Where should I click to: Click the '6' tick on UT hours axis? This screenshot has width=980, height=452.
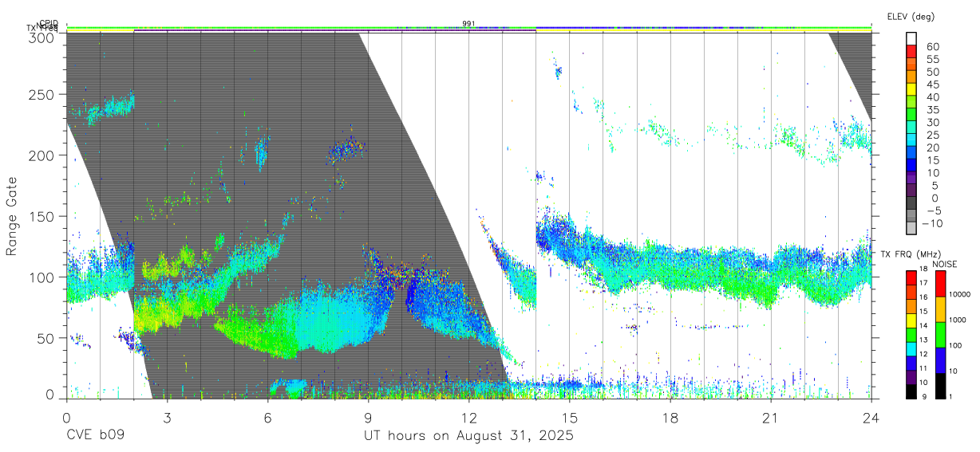(x=267, y=417)
